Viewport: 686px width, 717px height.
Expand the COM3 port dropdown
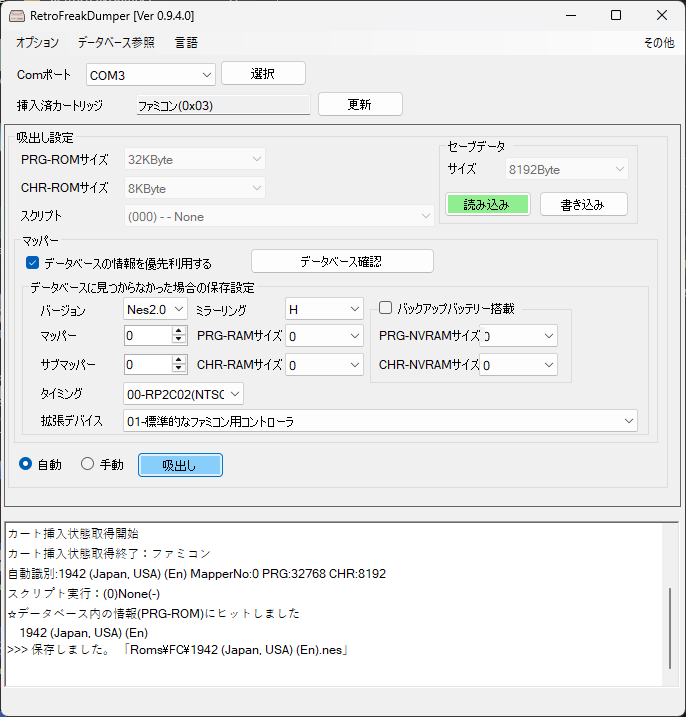pyautogui.click(x=151, y=75)
